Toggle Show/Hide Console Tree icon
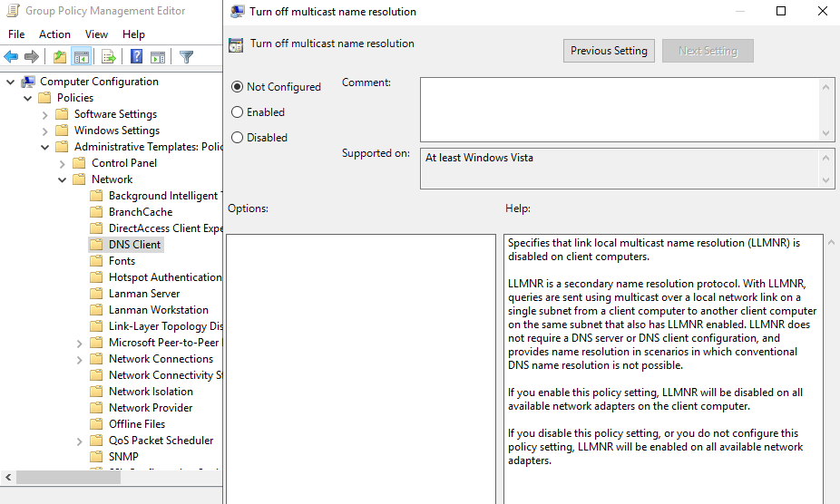 click(82, 57)
